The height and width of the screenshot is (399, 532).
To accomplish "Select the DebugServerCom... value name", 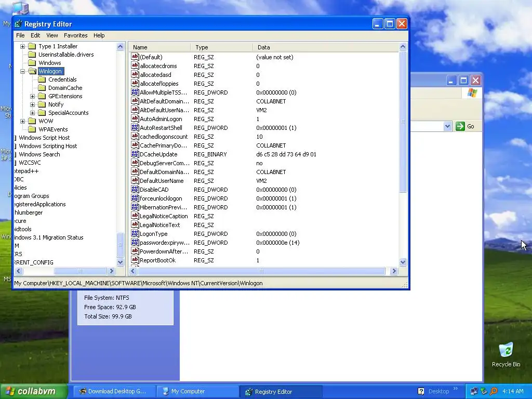I will (x=165, y=163).
